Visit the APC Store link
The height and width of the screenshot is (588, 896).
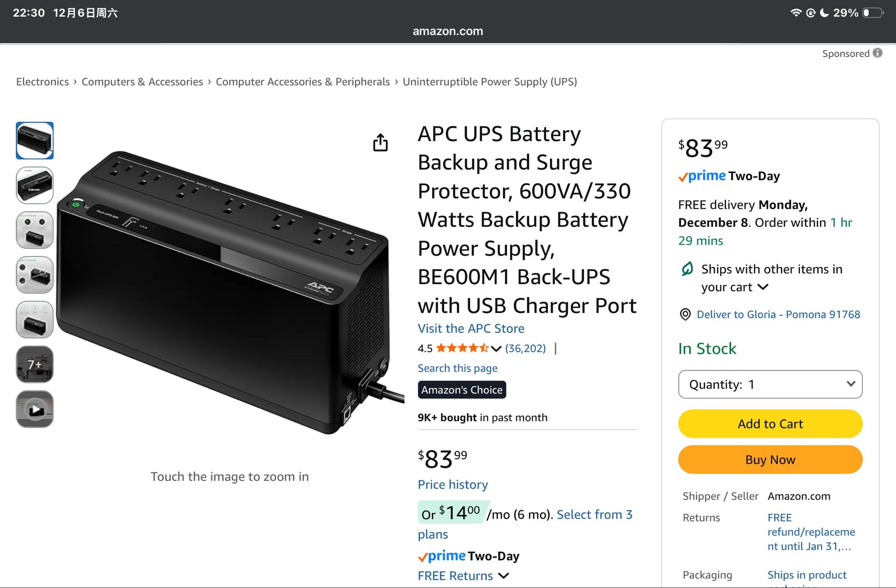click(x=470, y=328)
